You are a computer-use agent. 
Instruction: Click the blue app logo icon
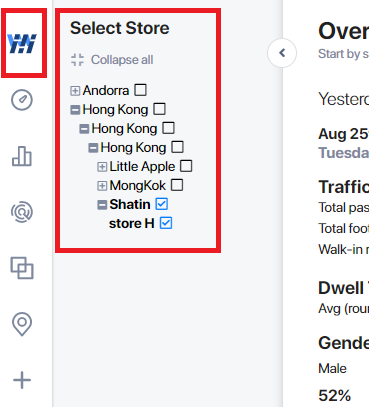pos(22,43)
